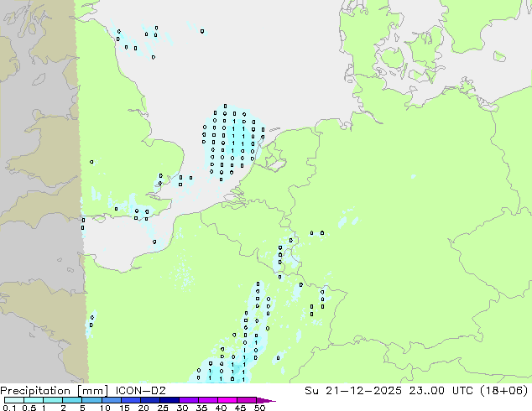Click the 30–35 mm purple swatch
This screenshot has width=532, height=411.
pyautogui.click(x=188, y=400)
